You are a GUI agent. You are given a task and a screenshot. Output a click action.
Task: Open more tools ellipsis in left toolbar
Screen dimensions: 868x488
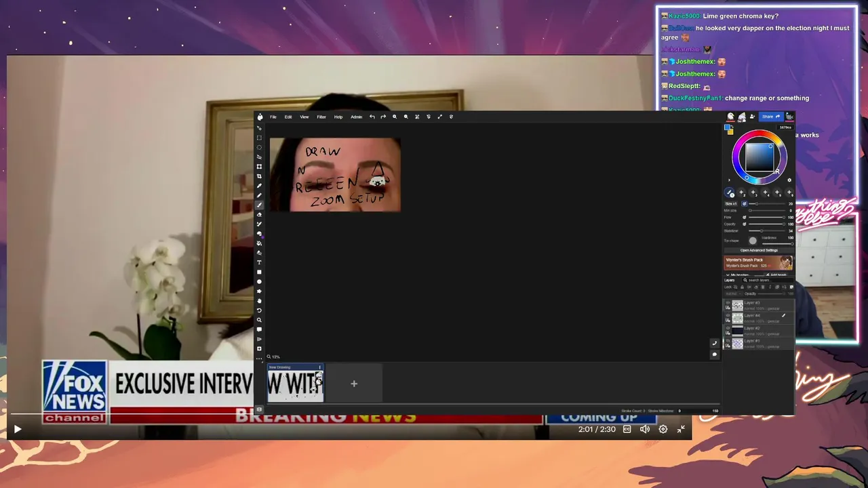[259, 358]
